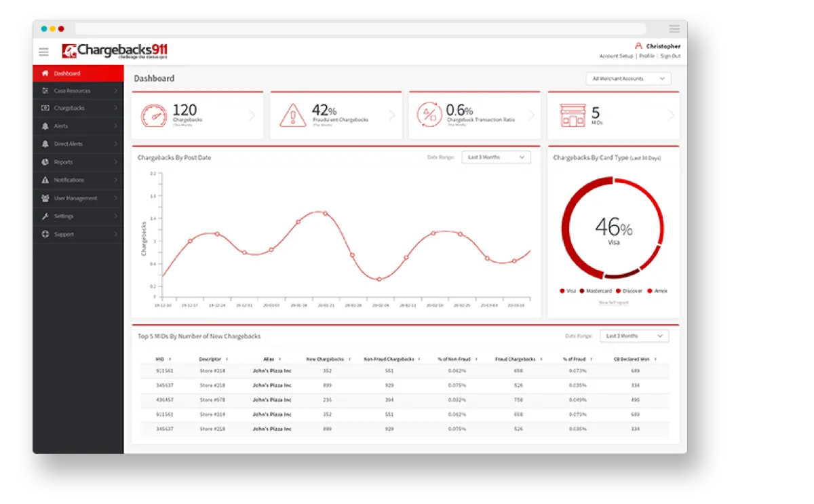Click the Christopher user name
The height and width of the screenshot is (504, 814).
coord(663,46)
